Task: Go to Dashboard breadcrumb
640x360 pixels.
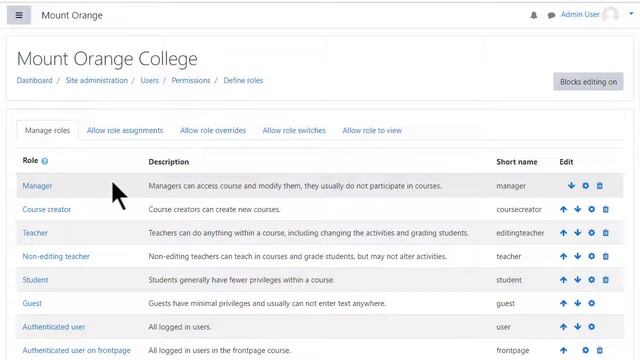Action: [35, 80]
